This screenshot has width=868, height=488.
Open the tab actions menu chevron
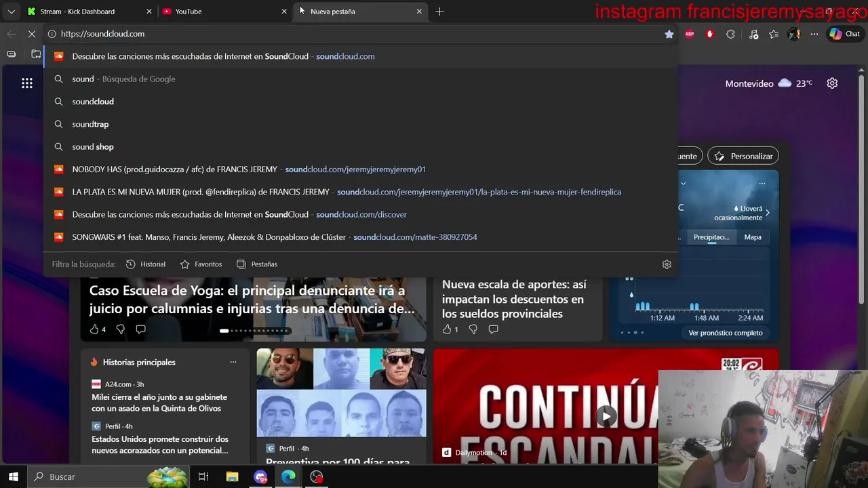(11, 12)
